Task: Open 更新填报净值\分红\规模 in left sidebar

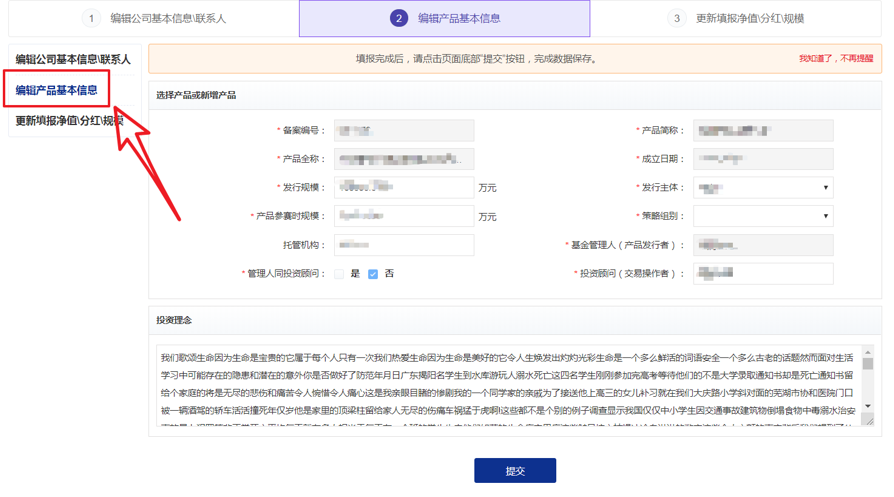Action: (x=69, y=121)
